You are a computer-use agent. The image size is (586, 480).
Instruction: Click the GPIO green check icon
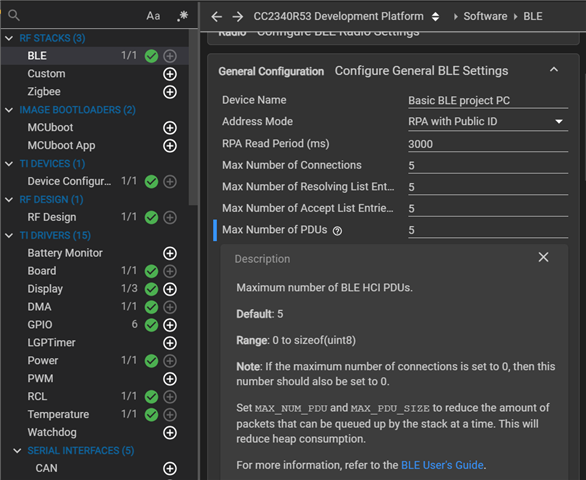point(151,325)
